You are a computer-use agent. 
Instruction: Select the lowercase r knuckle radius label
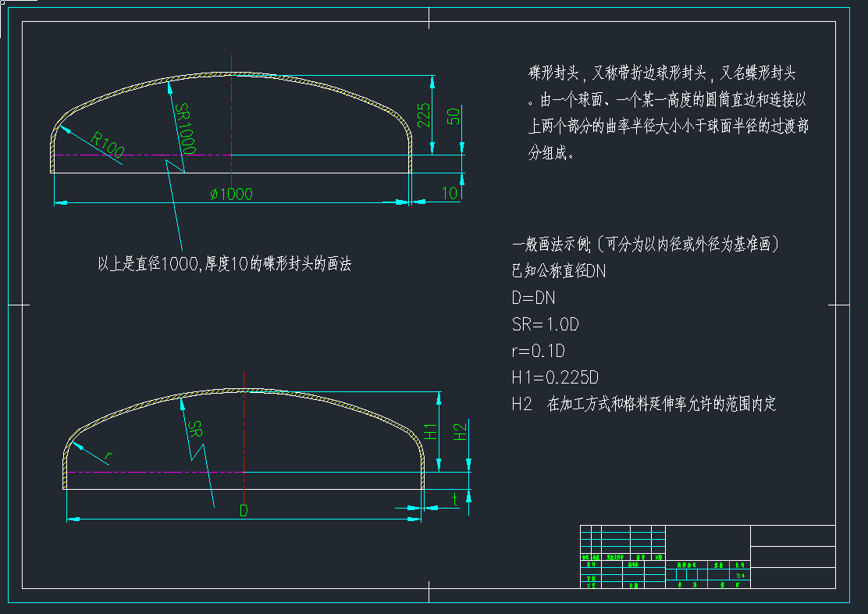pyautogui.click(x=108, y=457)
